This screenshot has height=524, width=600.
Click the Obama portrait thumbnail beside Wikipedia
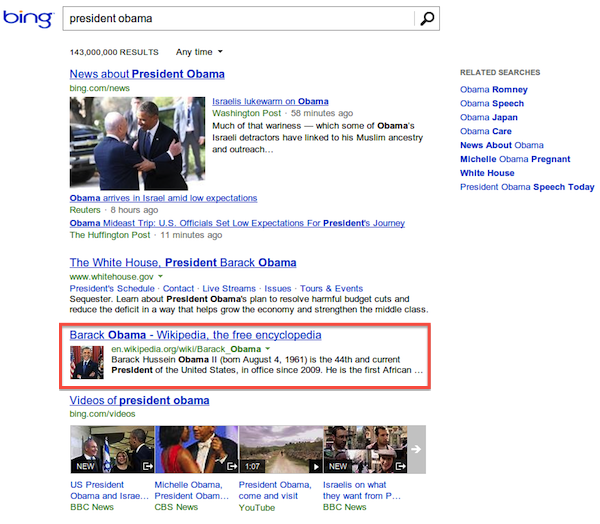click(x=87, y=362)
